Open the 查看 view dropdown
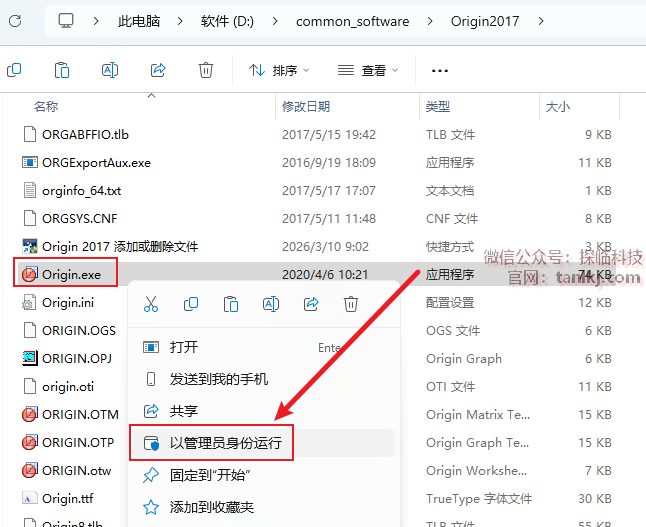Screen dimensions: 646x527 pyautogui.click(x=368, y=70)
